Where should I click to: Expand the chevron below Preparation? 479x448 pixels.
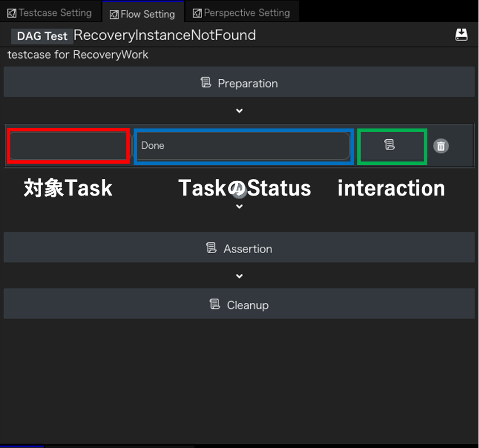tap(239, 111)
